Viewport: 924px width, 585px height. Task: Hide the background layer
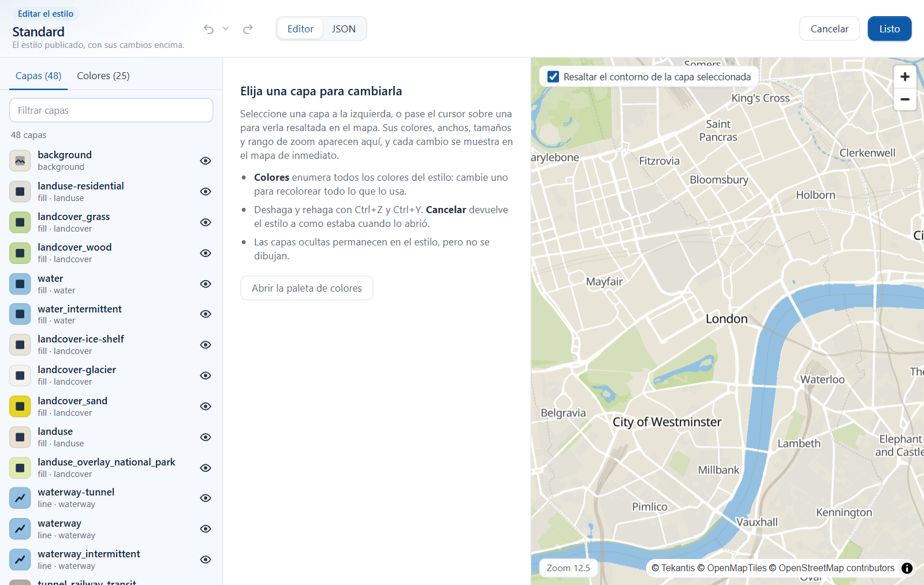(206, 161)
